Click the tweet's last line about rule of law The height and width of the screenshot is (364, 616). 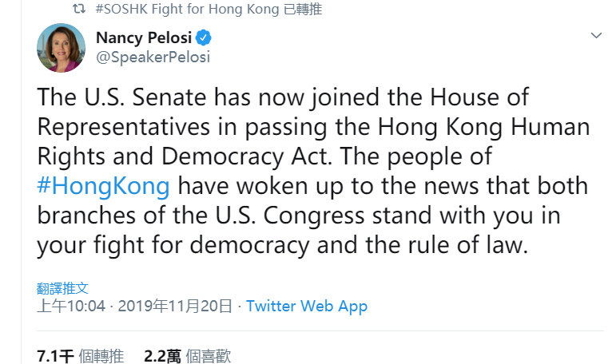click(x=282, y=245)
